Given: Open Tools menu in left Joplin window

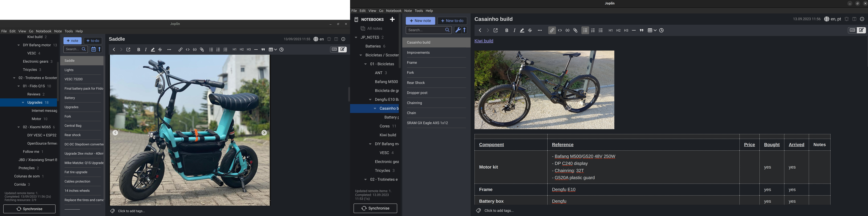Looking at the screenshot, I should tap(69, 31).
